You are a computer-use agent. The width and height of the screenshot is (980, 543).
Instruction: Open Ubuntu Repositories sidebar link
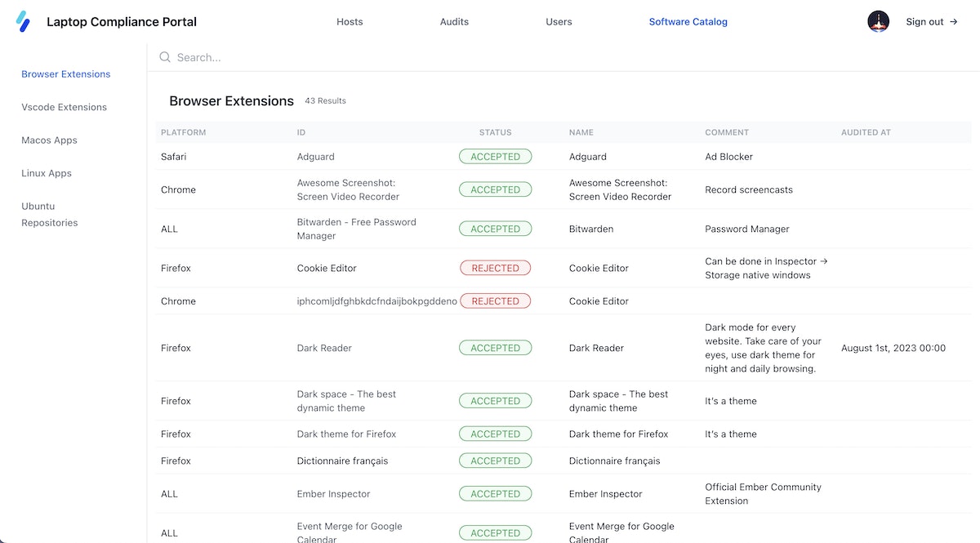49,214
